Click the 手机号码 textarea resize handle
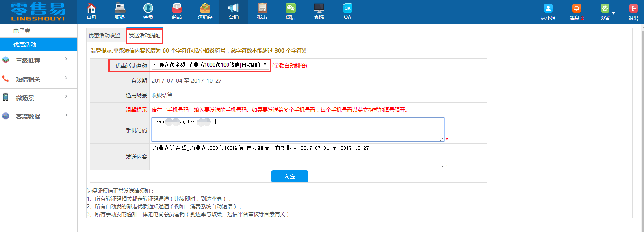Screen dimensions: 644x232 [x=442, y=139]
